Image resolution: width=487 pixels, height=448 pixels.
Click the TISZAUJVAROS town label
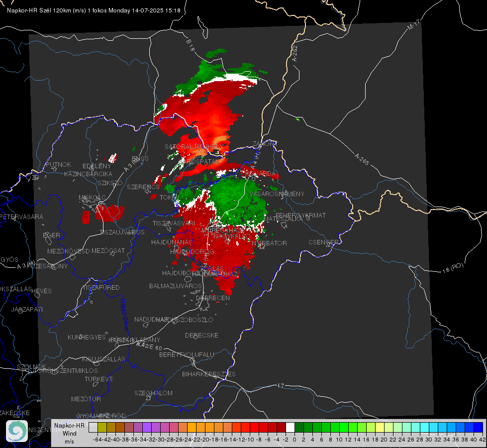tap(122, 232)
